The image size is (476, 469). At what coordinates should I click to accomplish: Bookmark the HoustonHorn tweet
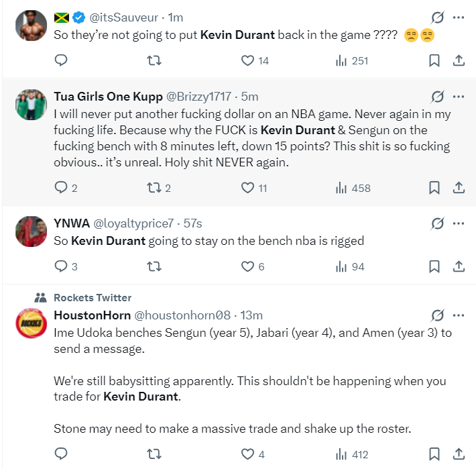tap(434, 454)
